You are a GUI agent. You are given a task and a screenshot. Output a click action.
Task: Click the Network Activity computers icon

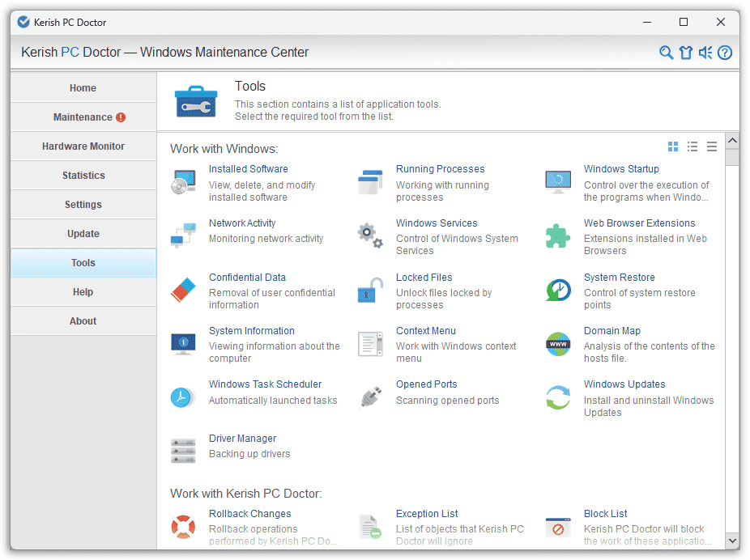pos(183,235)
